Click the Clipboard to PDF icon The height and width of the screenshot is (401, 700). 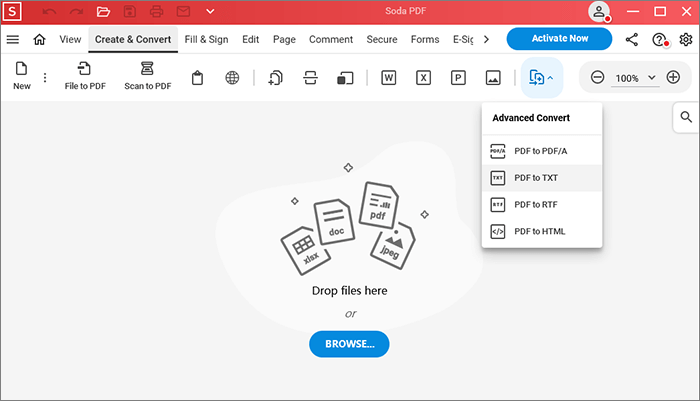(198, 78)
